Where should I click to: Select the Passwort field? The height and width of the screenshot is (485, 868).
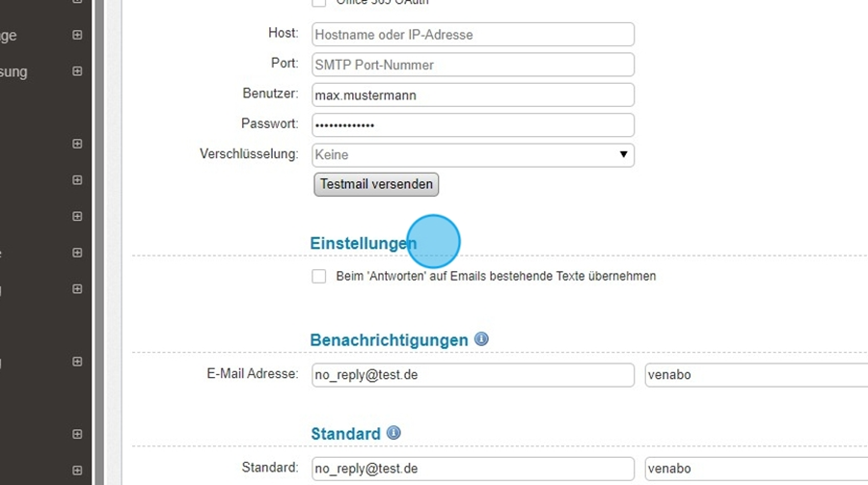click(473, 124)
